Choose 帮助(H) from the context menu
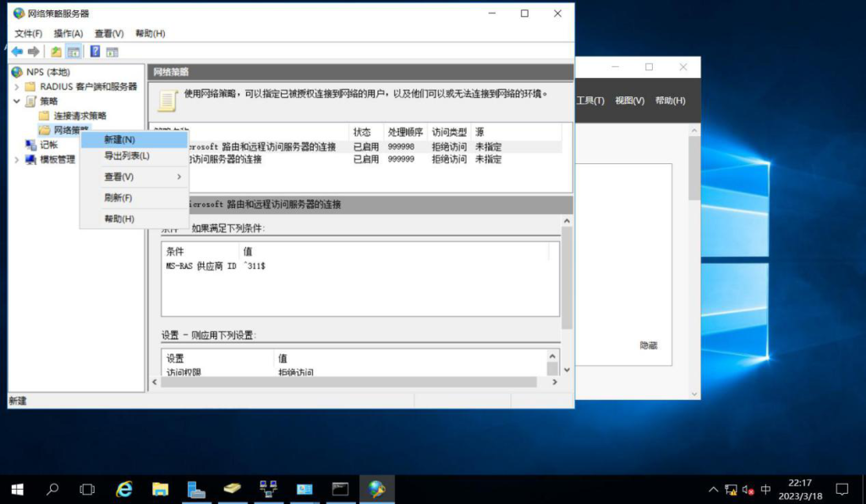The image size is (866, 504). pyautogui.click(x=134, y=219)
